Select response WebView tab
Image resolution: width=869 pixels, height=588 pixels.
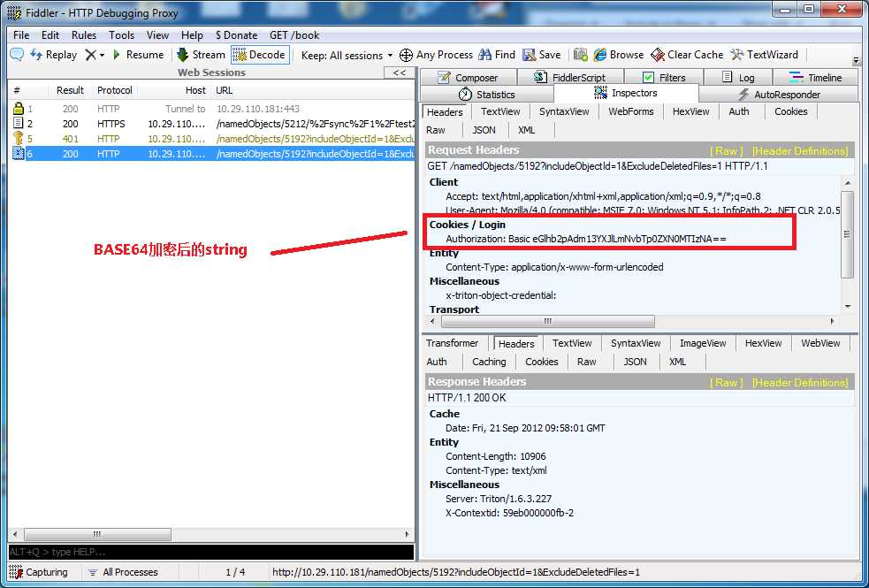[x=820, y=343]
